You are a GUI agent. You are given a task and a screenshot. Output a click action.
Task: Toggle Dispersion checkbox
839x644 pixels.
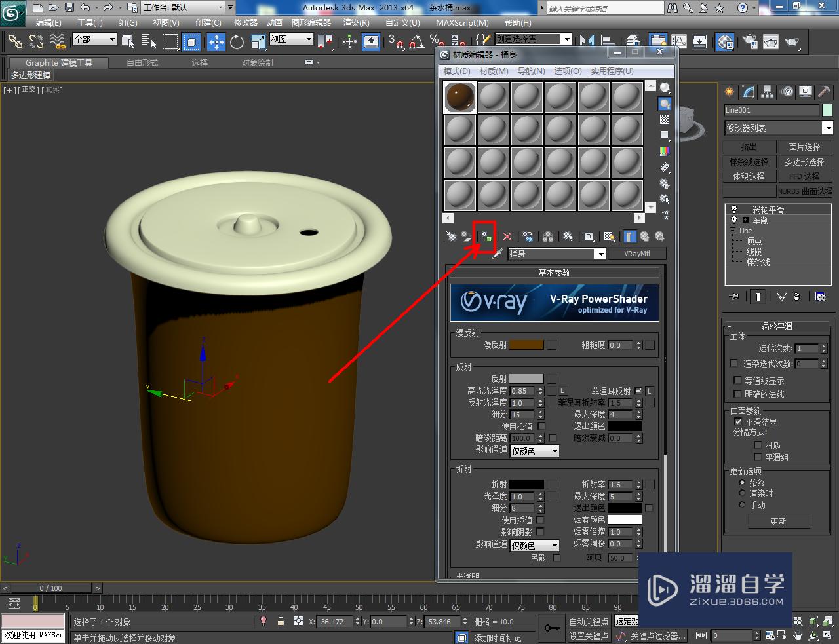click(556, 558)
